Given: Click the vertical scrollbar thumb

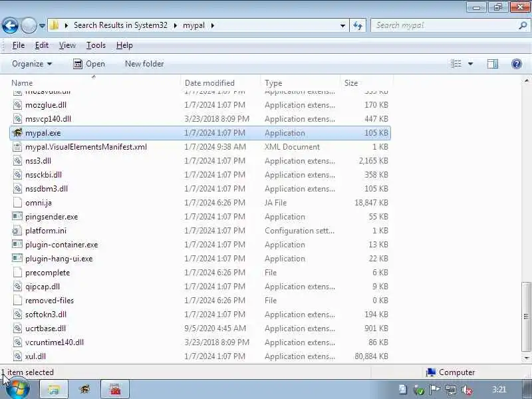Looking at the screenshot, I should click(x=526, y=317).
